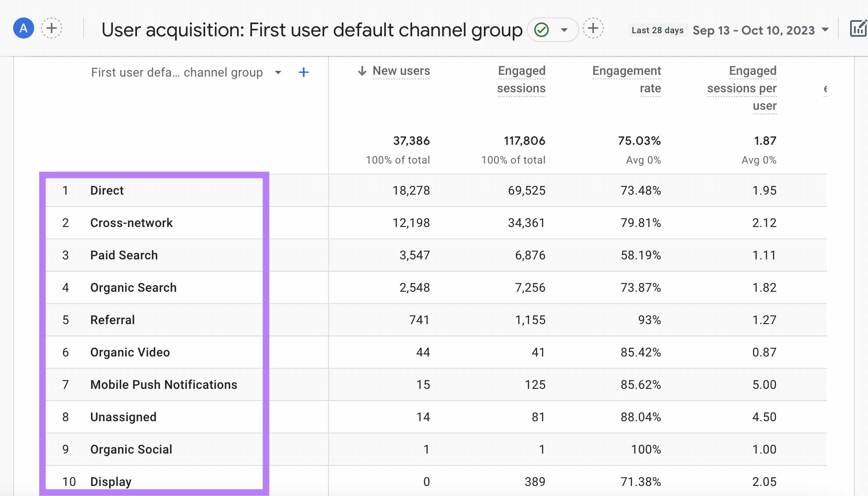Screen dimensions: 868x496
Task: Click the add view plus icon next to avatar
Action: 51,28
